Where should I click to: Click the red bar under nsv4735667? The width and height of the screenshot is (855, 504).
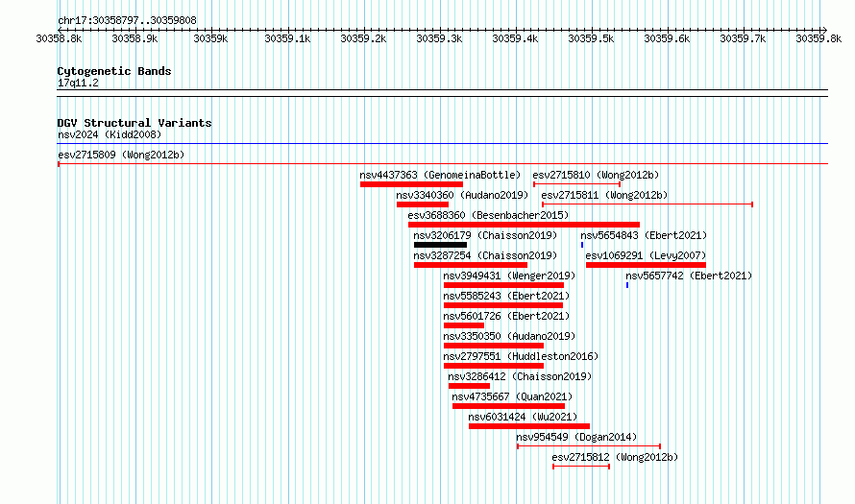click(509, 406)
